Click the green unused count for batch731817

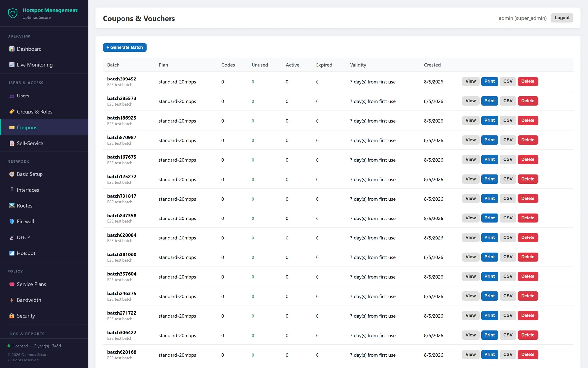tap(253, 199)
